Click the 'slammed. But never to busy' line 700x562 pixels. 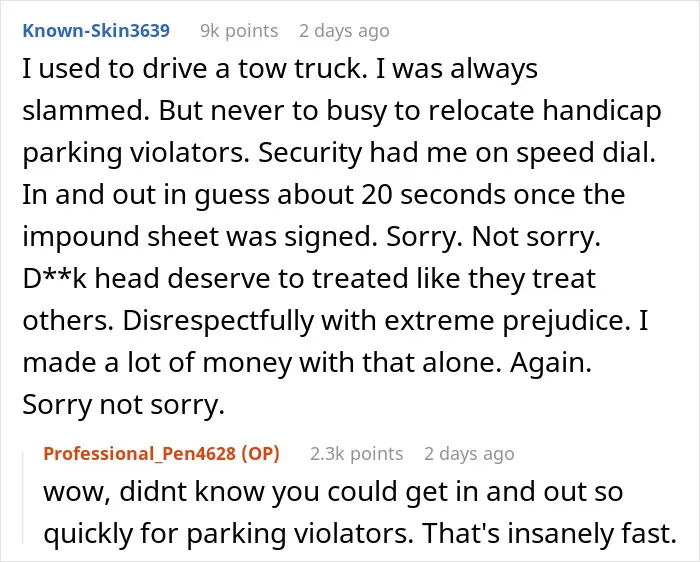pos(342,111)
